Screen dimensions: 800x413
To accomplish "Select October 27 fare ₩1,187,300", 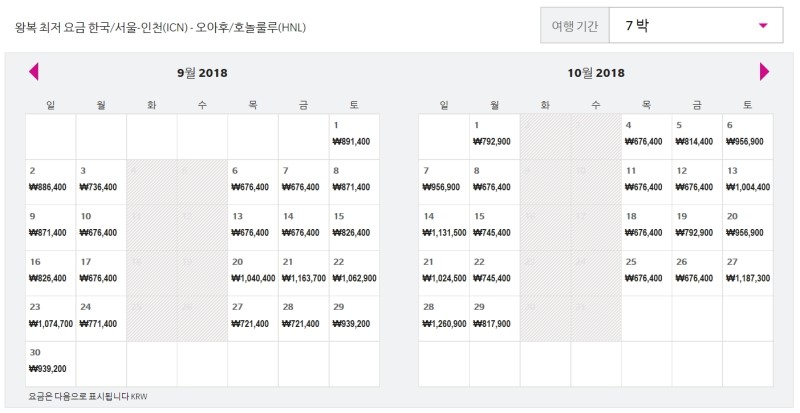I will coord(747,273).
